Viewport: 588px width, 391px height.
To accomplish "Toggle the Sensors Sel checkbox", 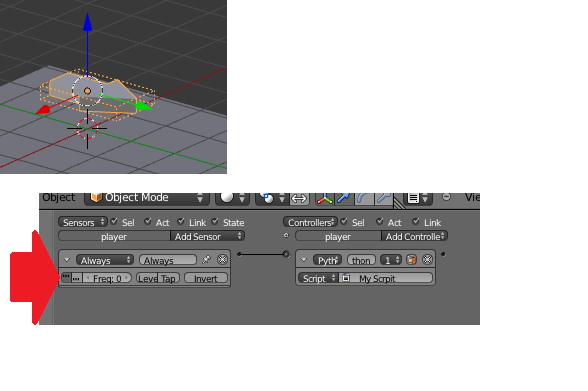I will tap(114, 222).
